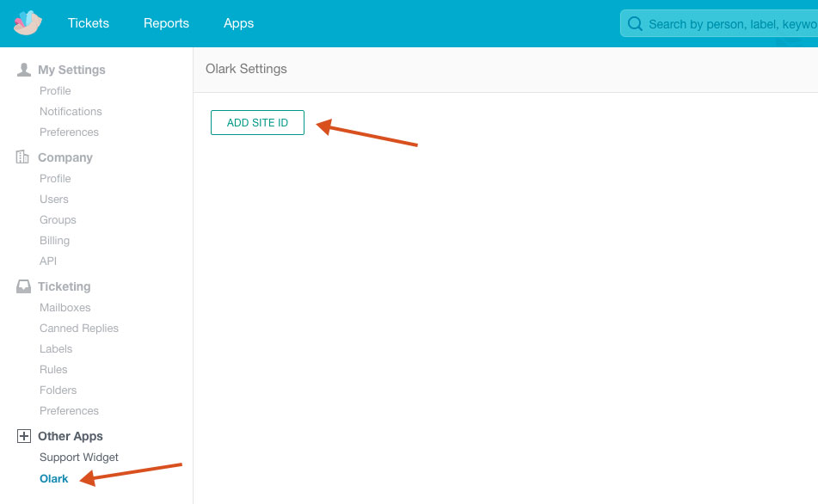Image resolution: width=818 pixels, height=504 pixels.
Task: Navigate to Mailboxes settings
Action: pyautogui.click(x=65, y=307)
